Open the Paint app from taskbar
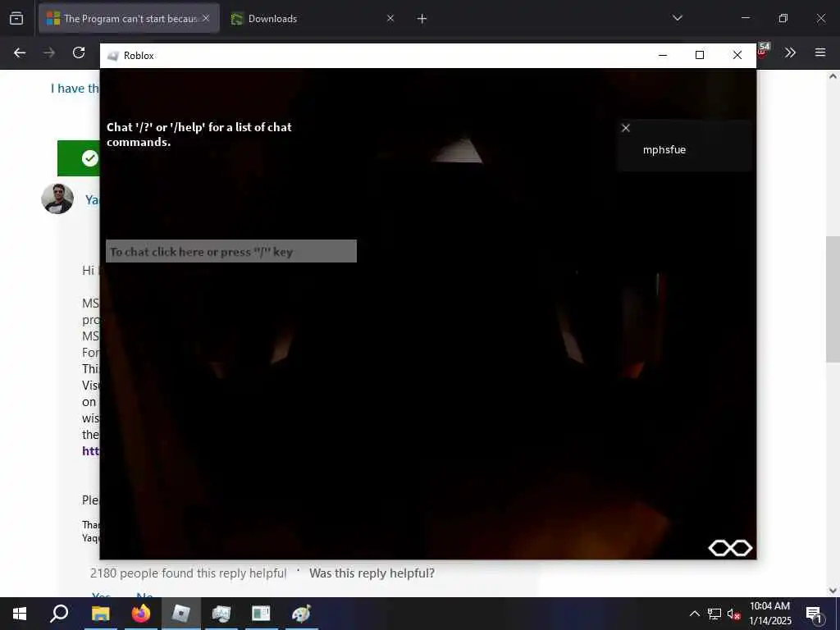This screenshot has width=840, height=630. coord(302,614)
